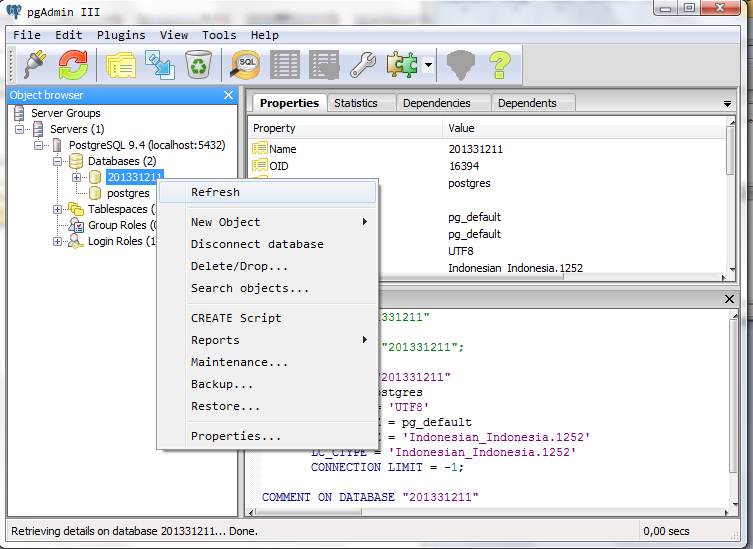Click the Server Groups icon in tree
This screenshot has width=753, height=549.
click(x=19, y=113)
